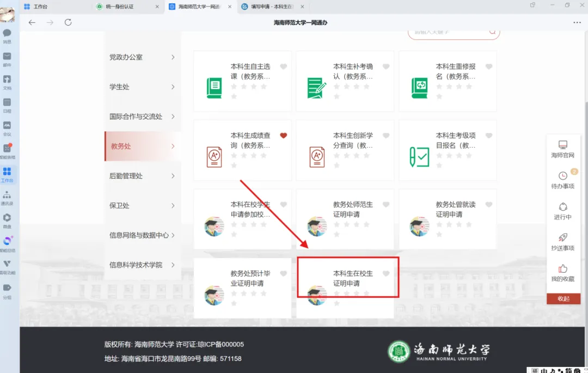
Task: Open 智能表格 with red notification dot
Action: [x=7, y=151]
